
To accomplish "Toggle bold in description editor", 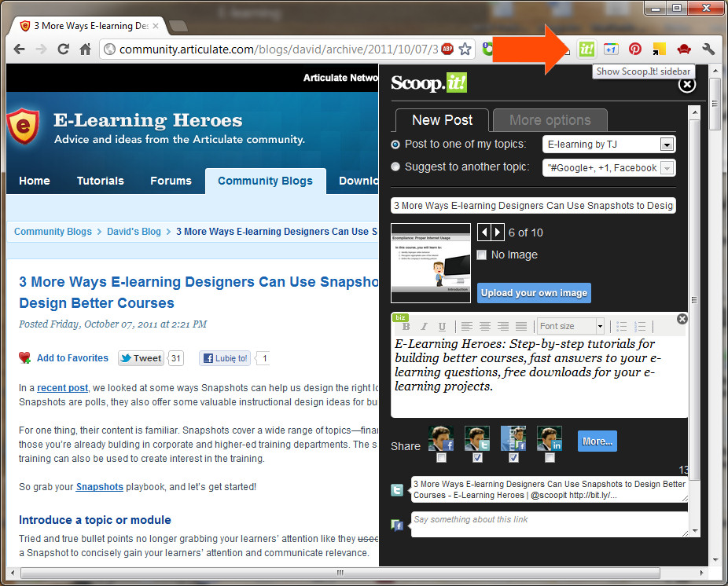I will pyautogui.click(x=406, y=326).
